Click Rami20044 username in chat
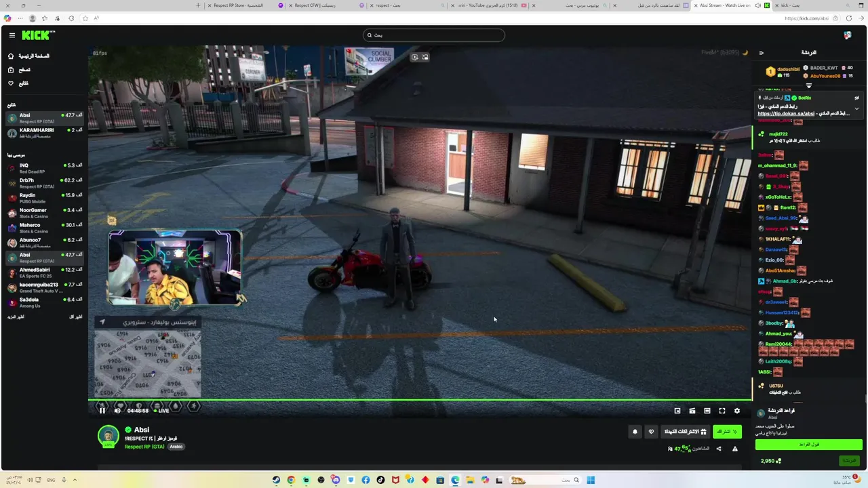The width and height of the screenshot is (868, 488). click(x=779, y=344)
